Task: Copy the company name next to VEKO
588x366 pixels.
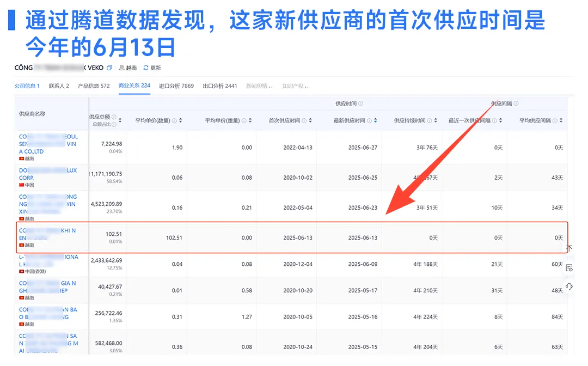Action: click(x=109, y=68)
